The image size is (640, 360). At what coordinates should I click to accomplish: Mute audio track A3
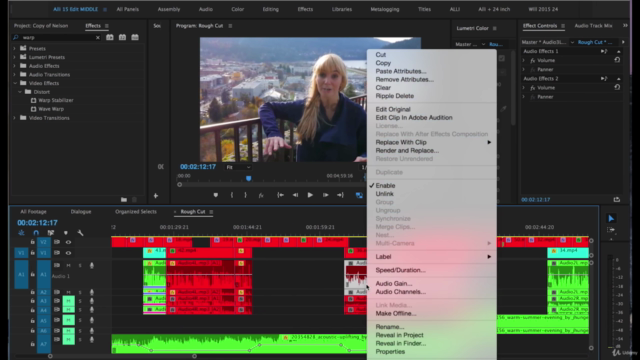coord(68,301)
